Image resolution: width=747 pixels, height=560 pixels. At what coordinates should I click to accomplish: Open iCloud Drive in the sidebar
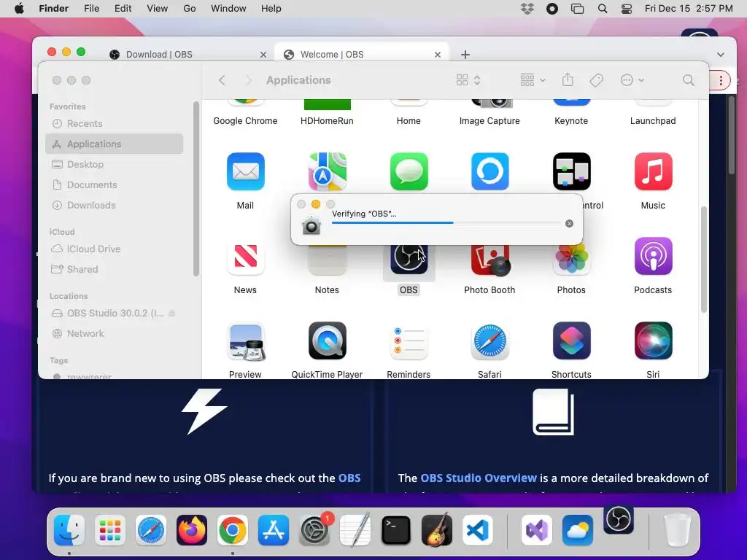point(115,249)
